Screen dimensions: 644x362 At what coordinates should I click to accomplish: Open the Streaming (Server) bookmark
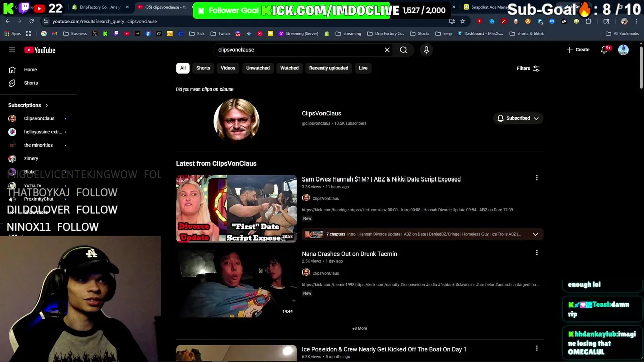click(298, 34)
